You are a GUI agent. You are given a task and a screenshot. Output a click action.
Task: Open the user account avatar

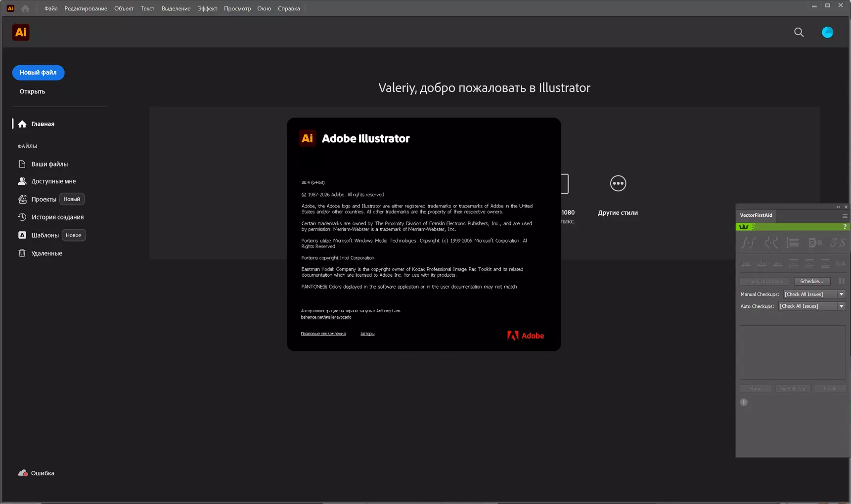[x=827, y=32]
